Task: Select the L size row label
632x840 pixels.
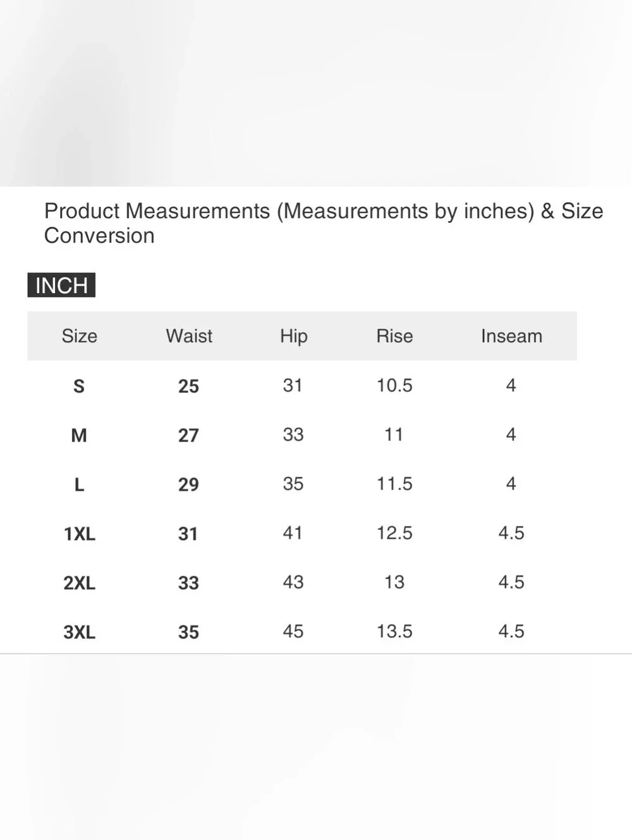Action: pos(79,484)
